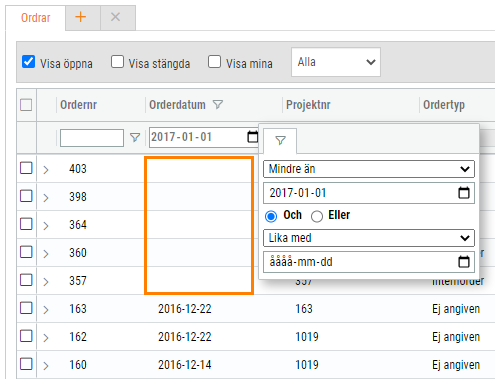Switch to the Ordrar tab
This screenshot has height=379, width=495.
pyautogui.click(x=36, y=18)
